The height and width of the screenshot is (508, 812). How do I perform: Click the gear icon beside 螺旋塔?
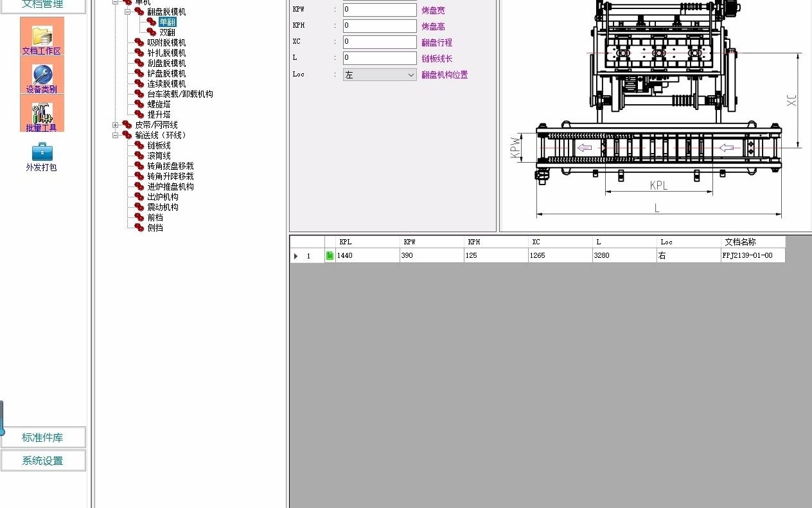[139, 104]
